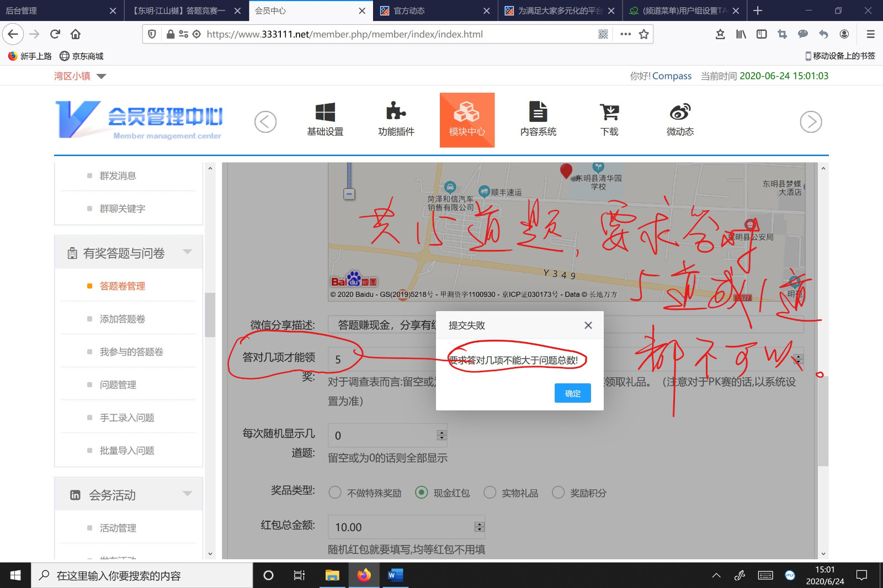Open Word from the Windows taskbar
The width and height of the screenshot is (883, 588).
point(395,575)
